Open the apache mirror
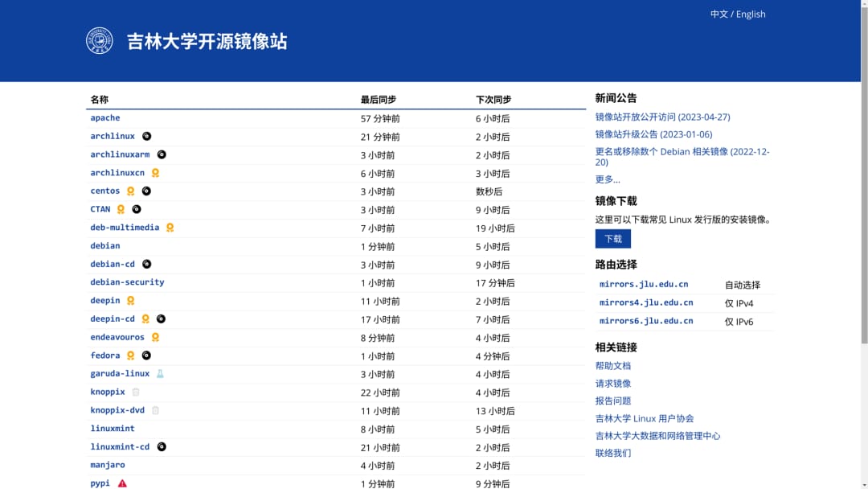868x489 pixels. tap(105, 118)
